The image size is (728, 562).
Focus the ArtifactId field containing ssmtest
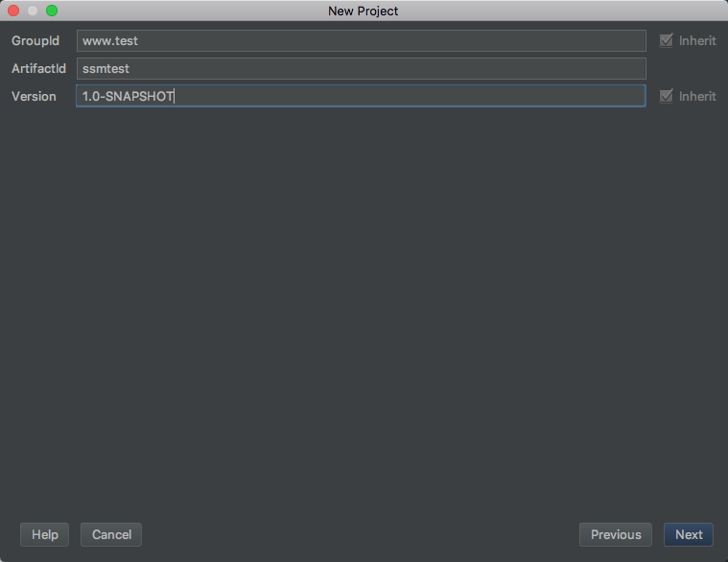[361, 69]
